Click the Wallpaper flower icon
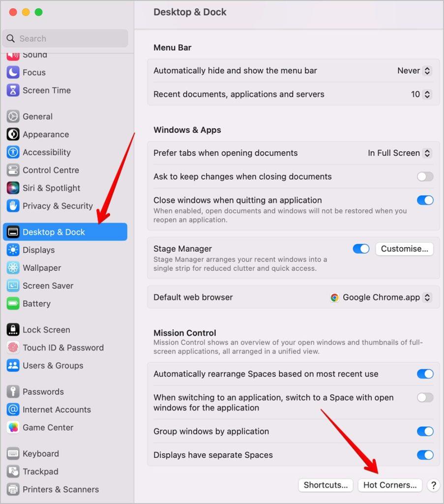Screen dimensions: 444x504 [13, 268]
